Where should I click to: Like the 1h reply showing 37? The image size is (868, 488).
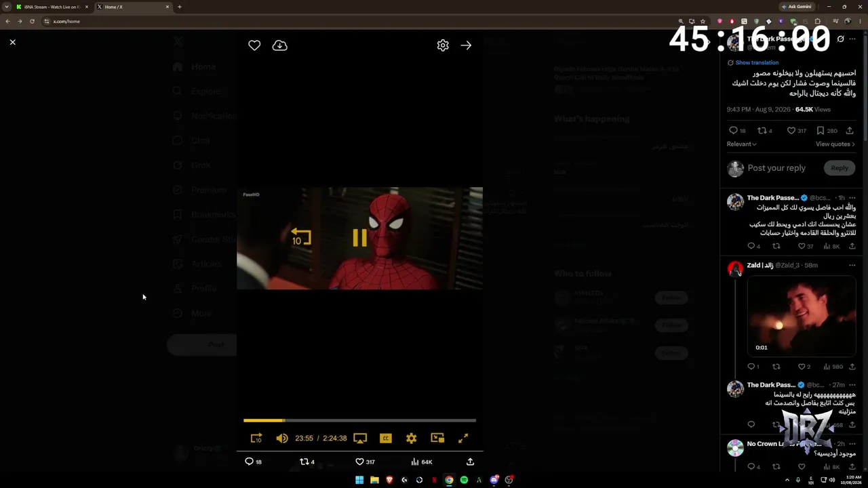[802, 246]
